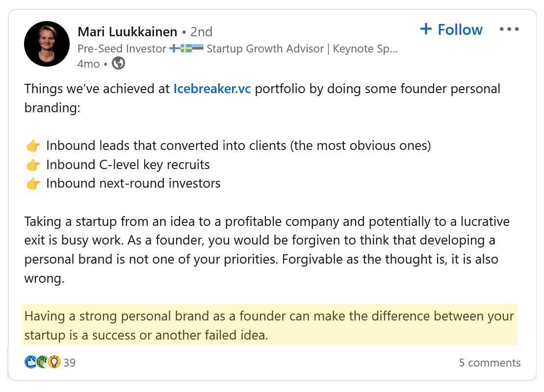
Task: Click the green celebrate clapping reaction icon
Action: pos(42,362)
